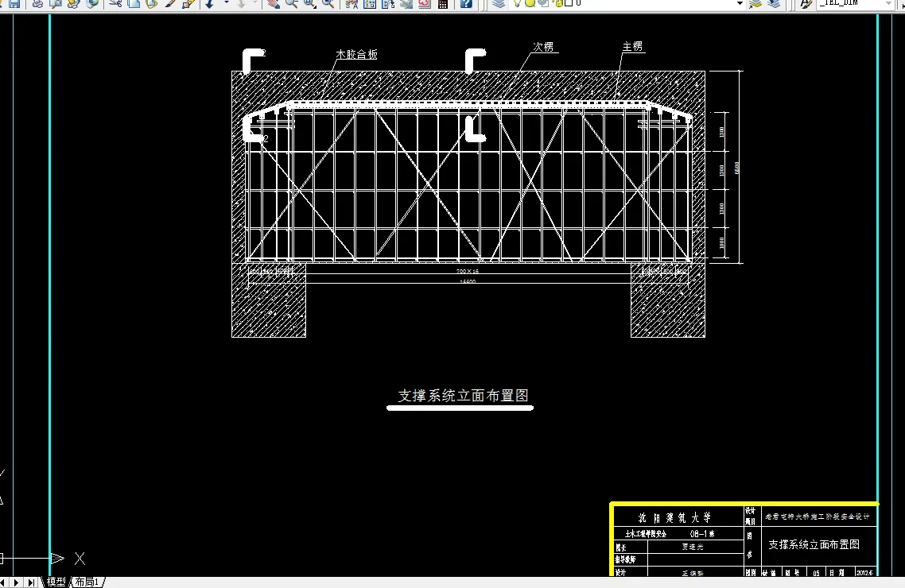This screenshot has height=588, width=905.
Task: Open the DesignCenter icon
Action: (370, 3)
